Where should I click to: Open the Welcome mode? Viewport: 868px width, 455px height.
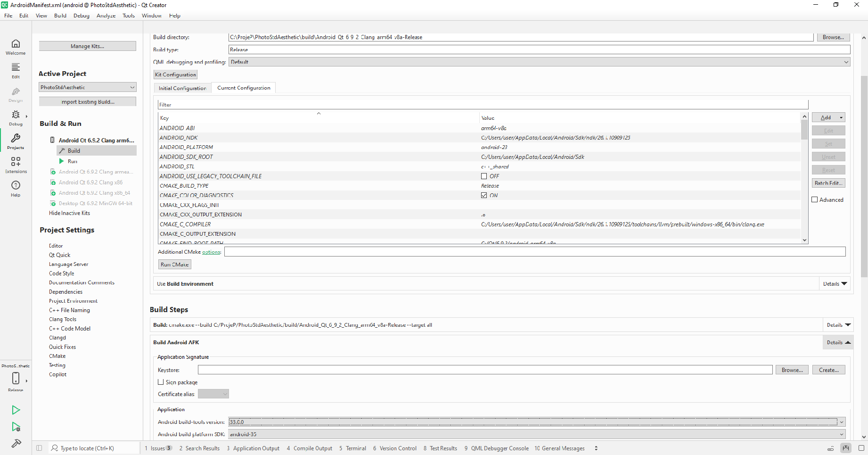pyautogui.click(x=16, y=47)
